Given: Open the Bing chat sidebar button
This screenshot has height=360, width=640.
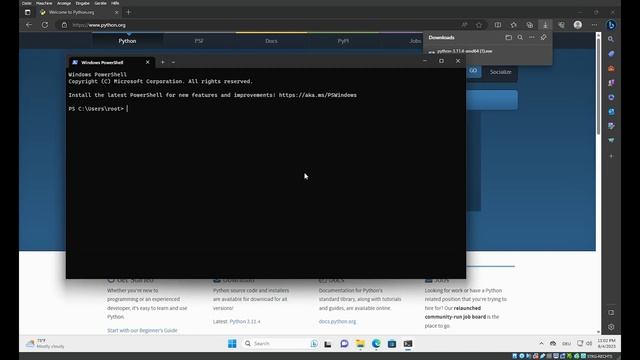Looking at the screenshot, I should click(x=611, y=25).
